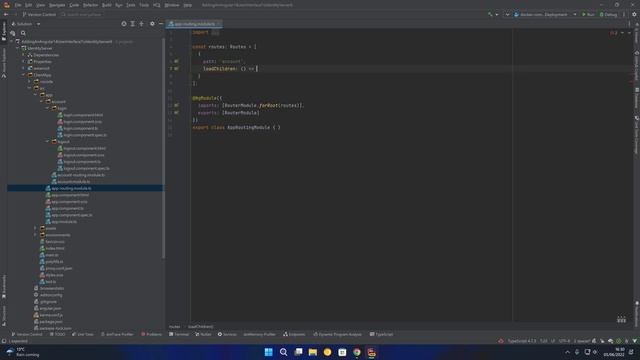This screenshot has height=360, width=640.
Task: Switch to the app-routing.module.ts editor tab
Action: click(195, 24)
